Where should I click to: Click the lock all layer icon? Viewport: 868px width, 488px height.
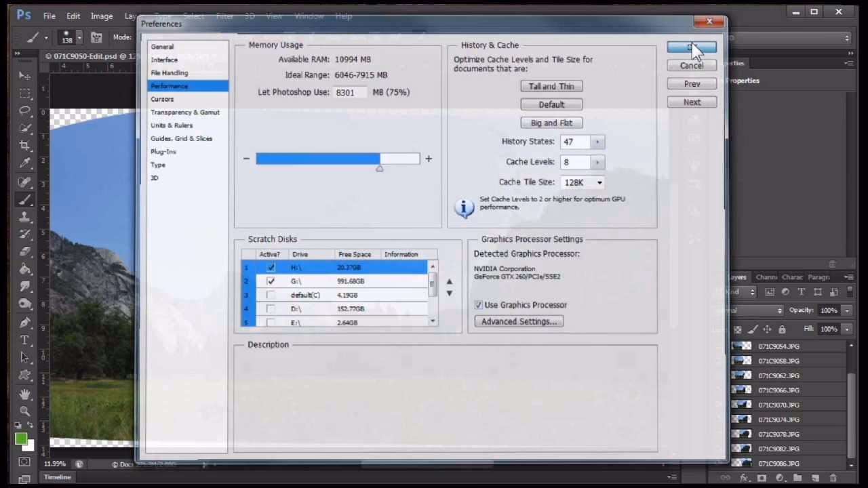(x=782, y=329)
